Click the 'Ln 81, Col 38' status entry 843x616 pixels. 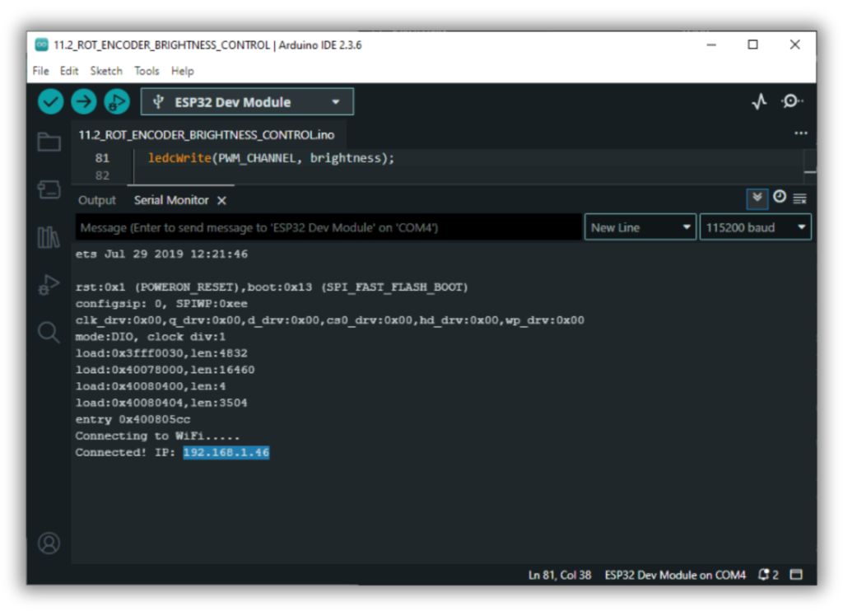point(560,575)
